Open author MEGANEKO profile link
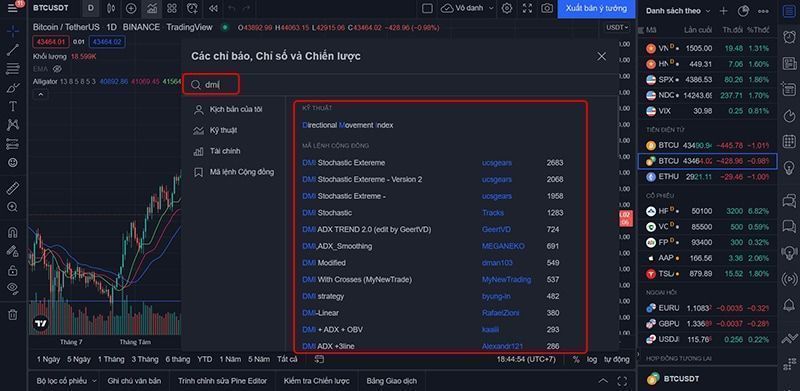This screenshot has width=800, height=391. 503,246
